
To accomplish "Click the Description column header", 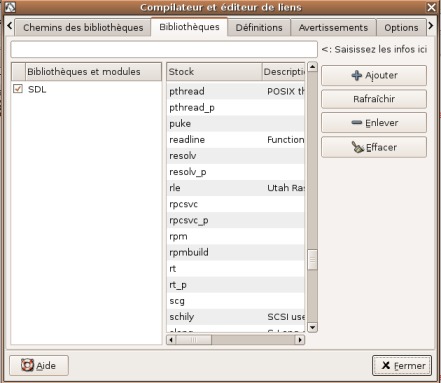I will pyautogui.click(x=283, y=72).
